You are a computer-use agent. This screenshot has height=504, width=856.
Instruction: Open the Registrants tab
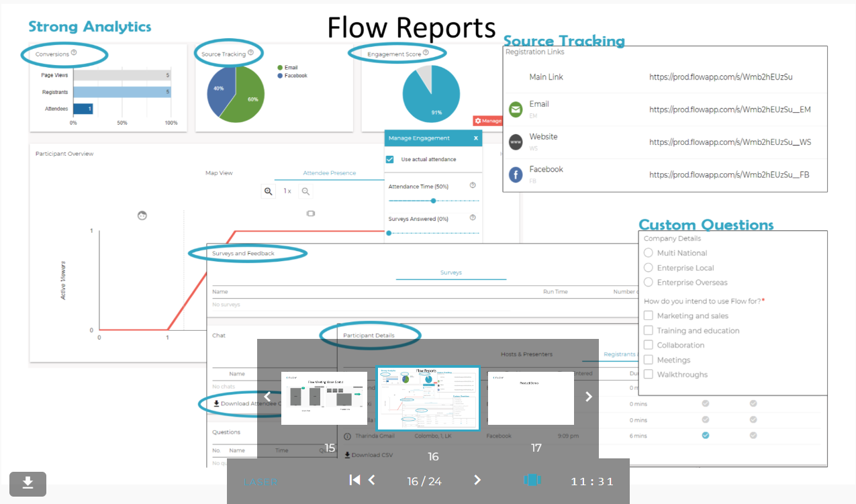[620, 354]
